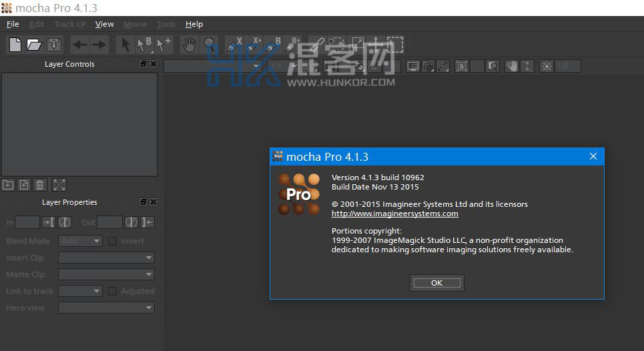Image resolution: width=644 pixels, height=351 pixels.
Task: Check the Invert checkbox
Action: [112, 241]
